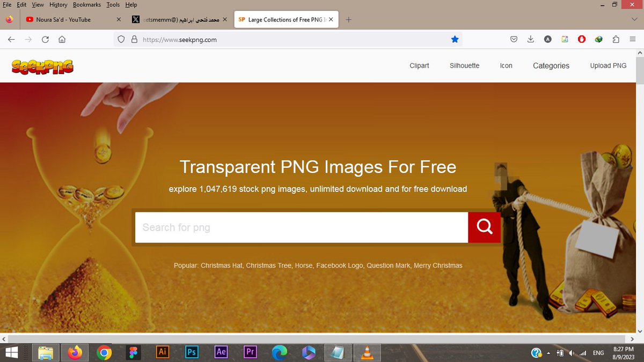Click the Upload PNG link
Screen dimensions: 644x362
[608, 65]
